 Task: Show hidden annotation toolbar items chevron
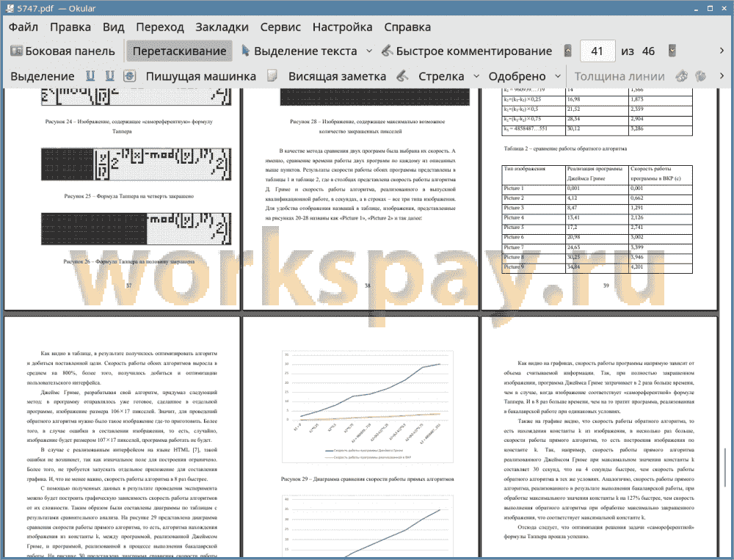722,76
